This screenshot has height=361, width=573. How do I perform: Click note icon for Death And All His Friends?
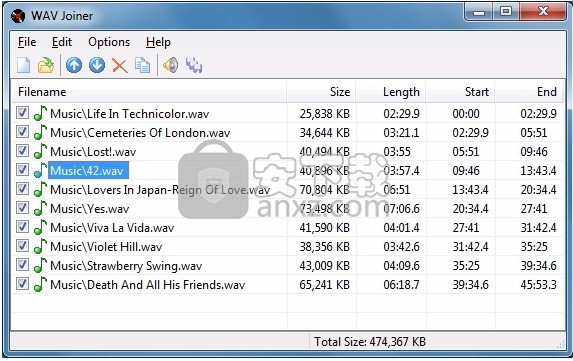[x=40, y=284]
